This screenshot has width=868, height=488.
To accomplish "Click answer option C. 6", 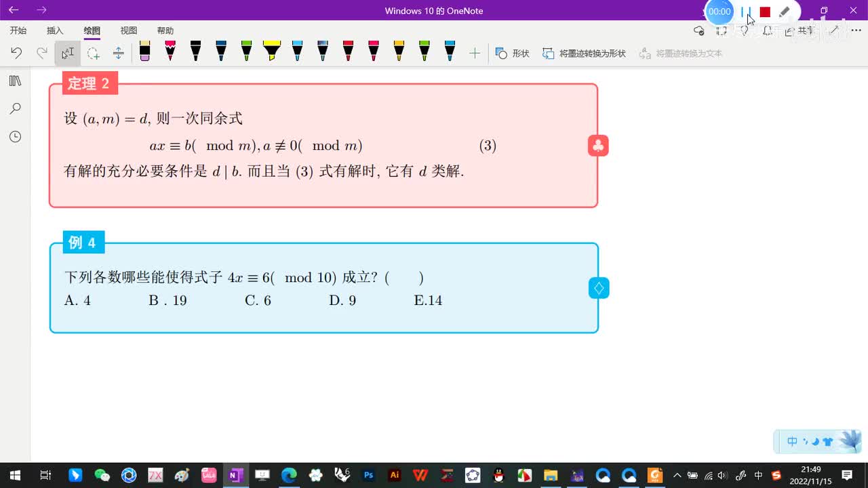I will click(x=258, y=300).
